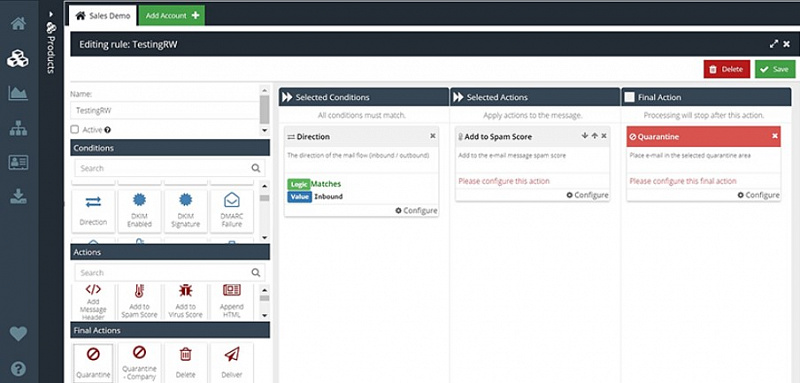Switch to the Sales Demo tab

(103, 16)
